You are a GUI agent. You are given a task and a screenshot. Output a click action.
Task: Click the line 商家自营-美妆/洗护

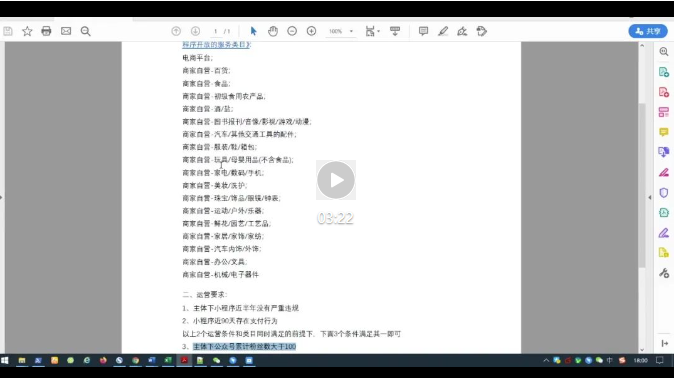pos(215,185)
